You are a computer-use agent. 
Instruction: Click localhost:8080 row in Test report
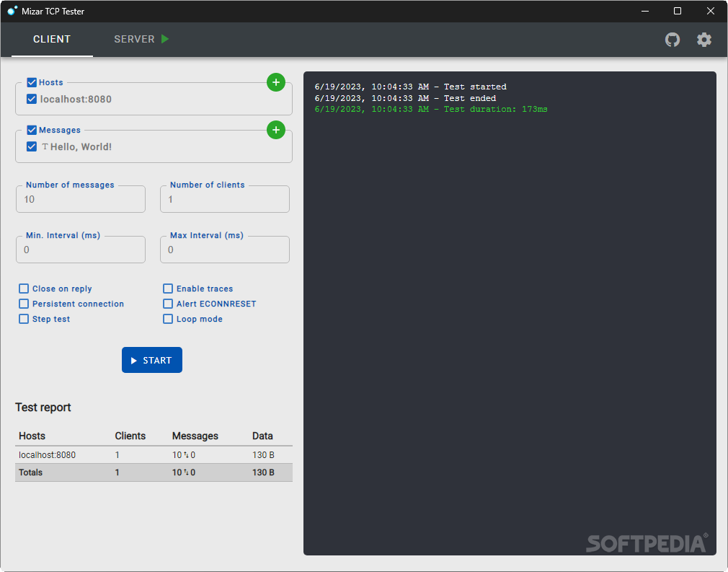coord(154,455)
